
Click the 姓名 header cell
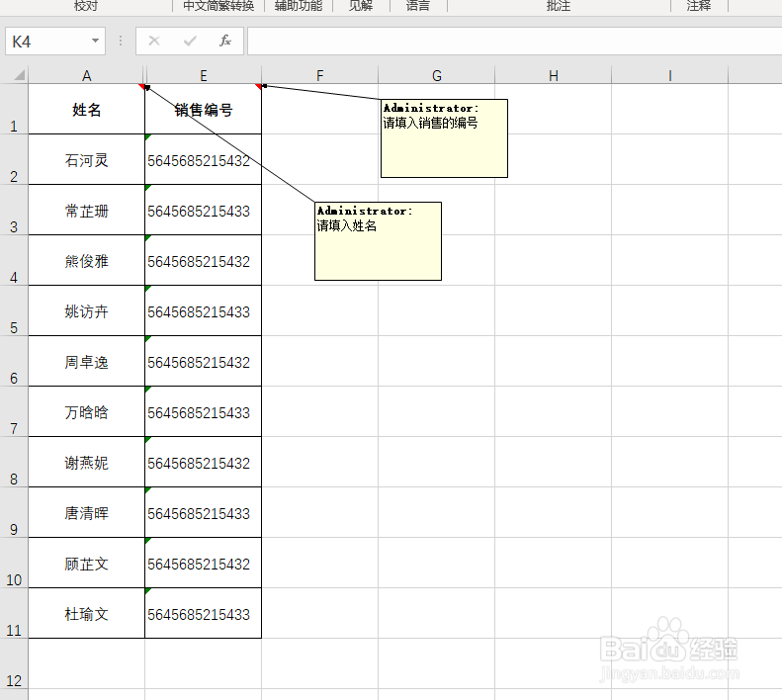(x=86, y=109)
